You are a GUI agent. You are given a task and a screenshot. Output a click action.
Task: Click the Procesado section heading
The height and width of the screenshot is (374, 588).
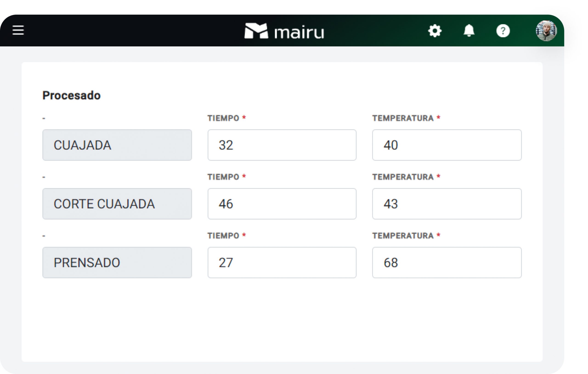pyautogui.click(x=71, y=95)
